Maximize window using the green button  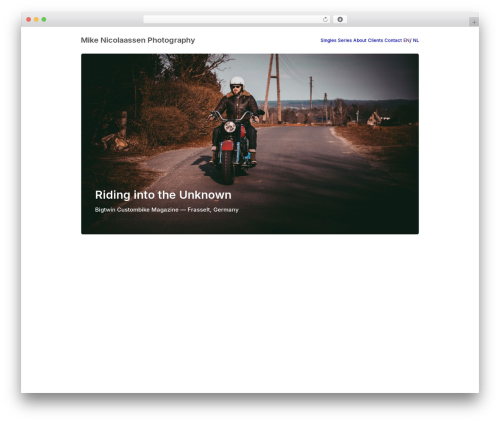coord(44,20)
